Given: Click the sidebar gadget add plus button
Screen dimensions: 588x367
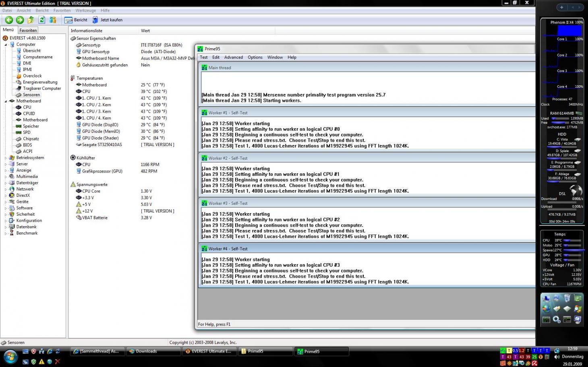Looking at the screenshot, I should pyautogui.click(x=562, y=7).
